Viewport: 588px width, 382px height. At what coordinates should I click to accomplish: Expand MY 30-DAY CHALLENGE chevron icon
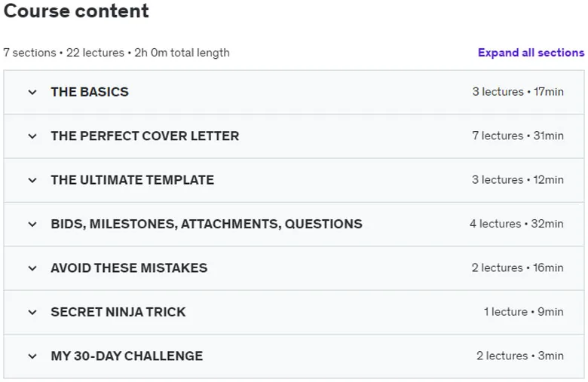32,356
